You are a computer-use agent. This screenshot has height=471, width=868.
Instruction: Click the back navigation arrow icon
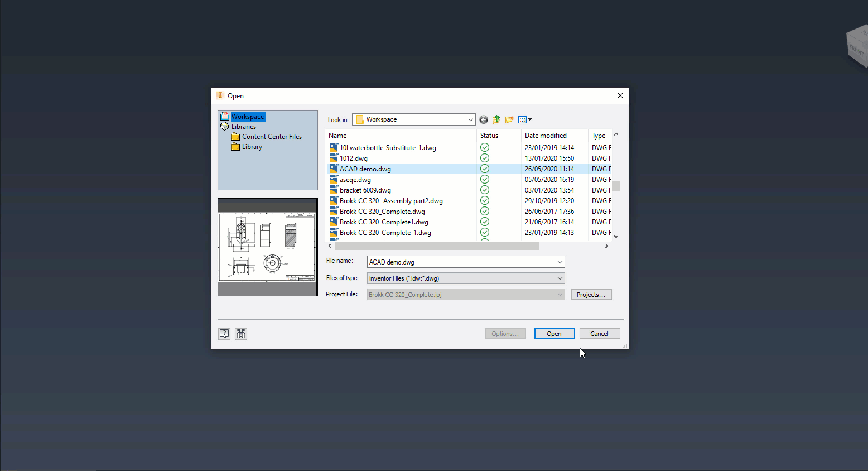(484, 119)
